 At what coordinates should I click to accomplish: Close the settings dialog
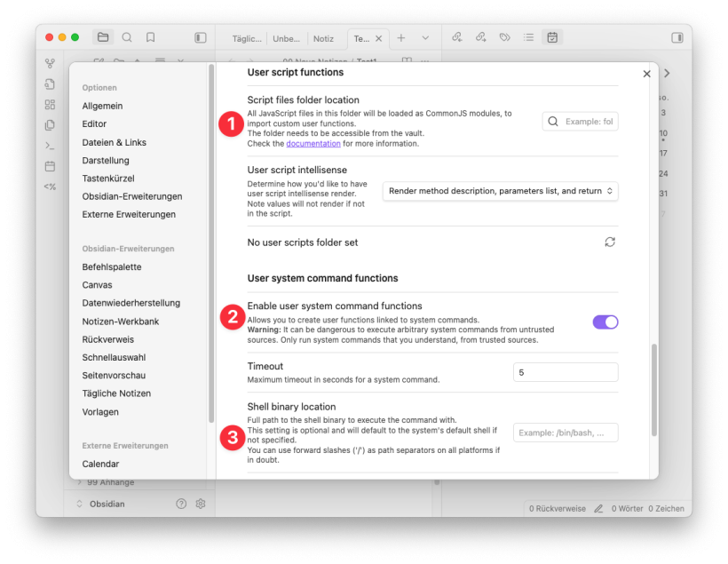[646, 74]
